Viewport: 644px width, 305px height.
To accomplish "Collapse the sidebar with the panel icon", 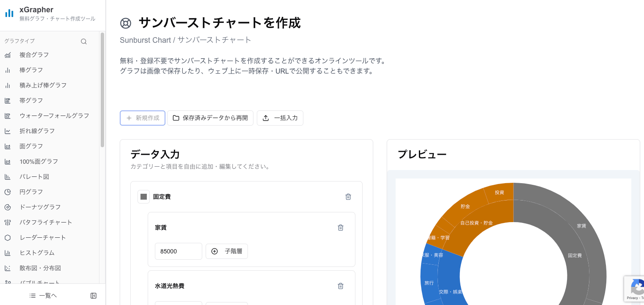I will pyautogui.click(x=93, y=295).
